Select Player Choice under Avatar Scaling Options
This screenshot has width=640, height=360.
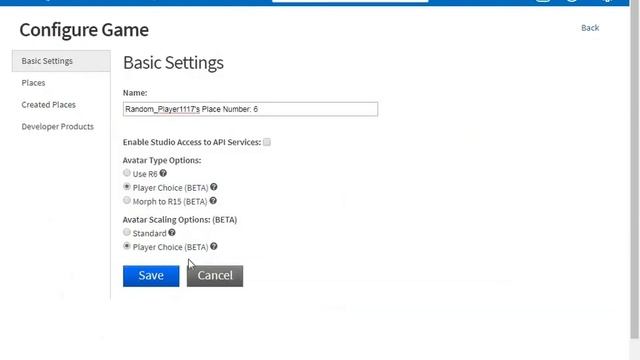tap(127, 246)
